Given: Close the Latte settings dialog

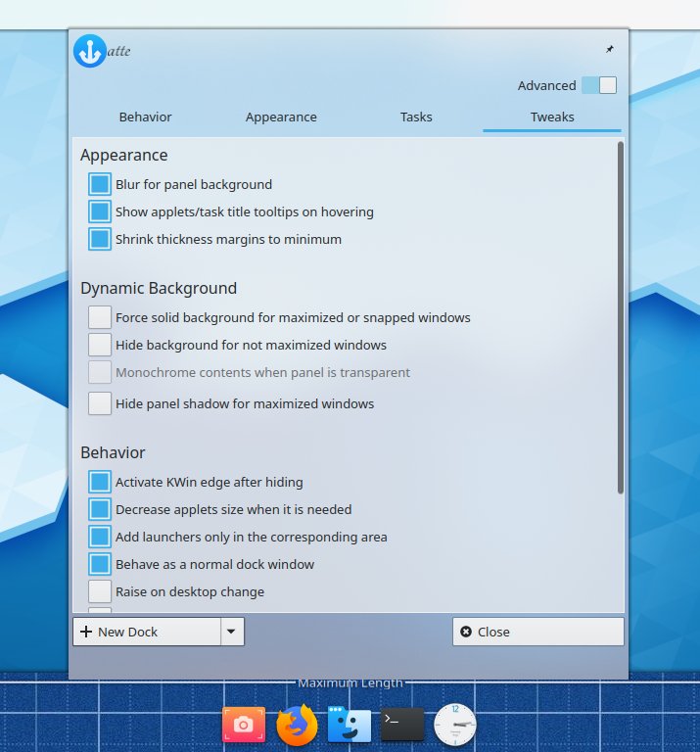Looking at the screenshot, I should (538, 632).
